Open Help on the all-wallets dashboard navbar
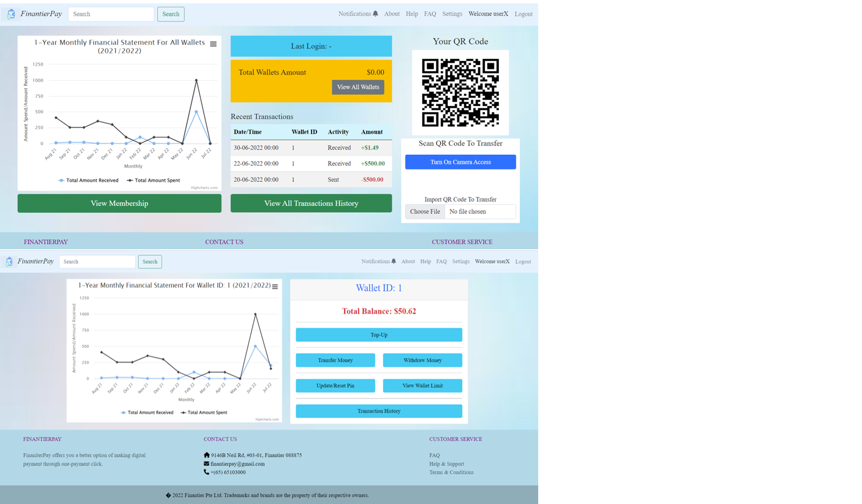 [x=412, y=14]
